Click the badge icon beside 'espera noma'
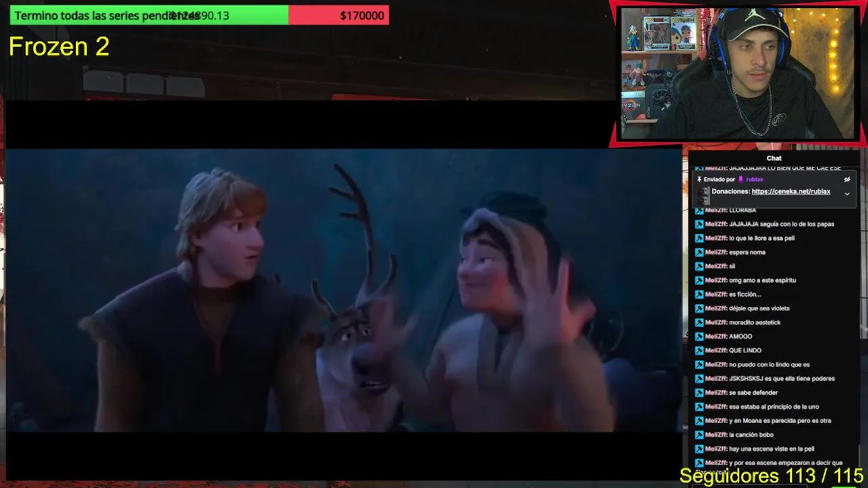 (x=699, y=252)
